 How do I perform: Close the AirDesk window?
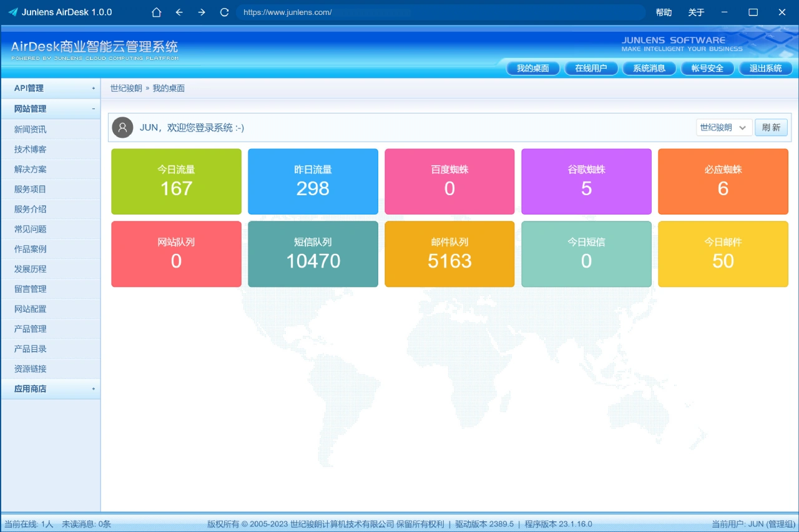782,12
